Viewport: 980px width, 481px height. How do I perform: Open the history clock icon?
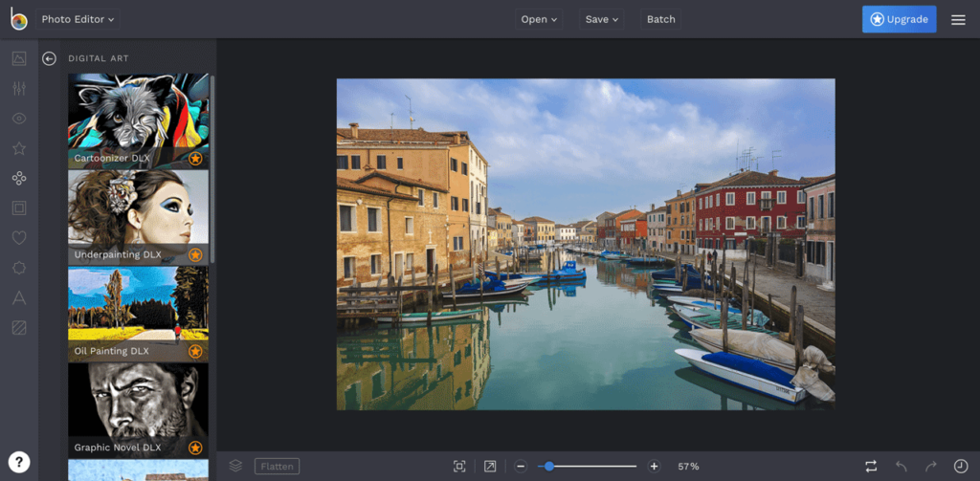click(960, 466)
